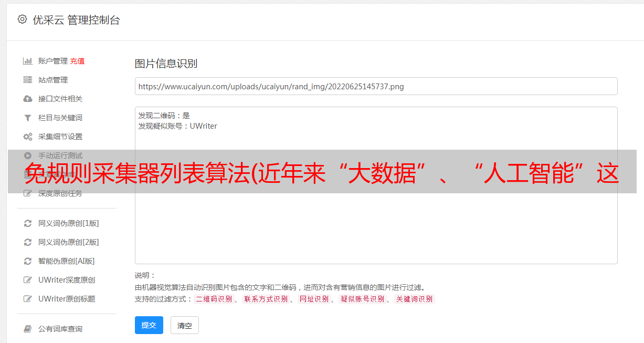This screenshot has height=343, width=644.
Task: Click the 说明： label
Action: [x=145, y=275]
